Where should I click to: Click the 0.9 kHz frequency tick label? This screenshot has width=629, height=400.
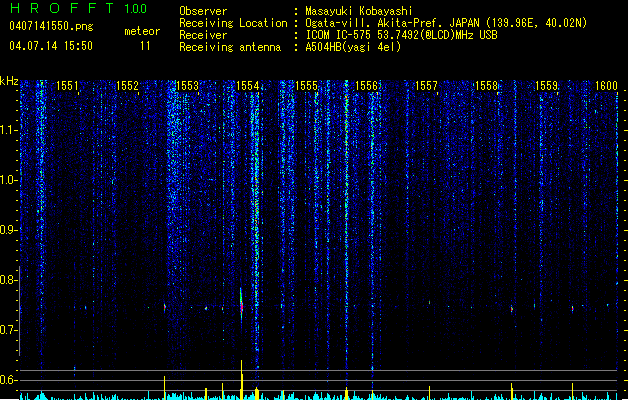tap(7, 230)
